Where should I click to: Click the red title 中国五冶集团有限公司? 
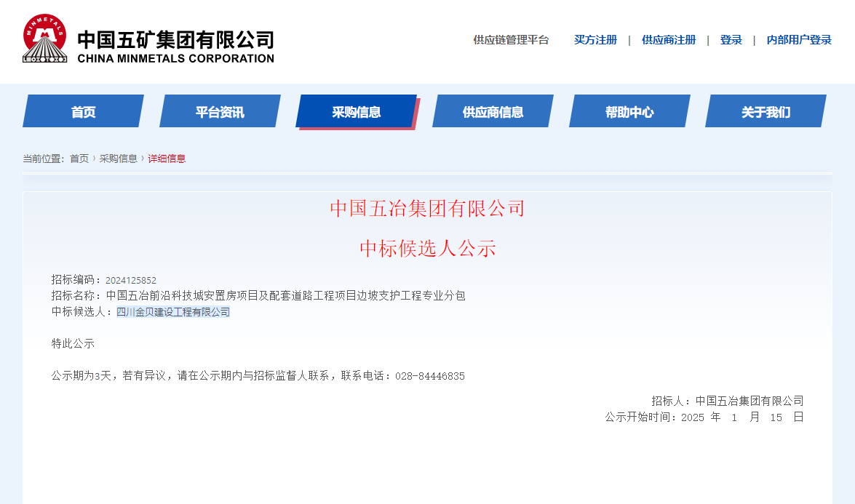click(x=428, y=208)
